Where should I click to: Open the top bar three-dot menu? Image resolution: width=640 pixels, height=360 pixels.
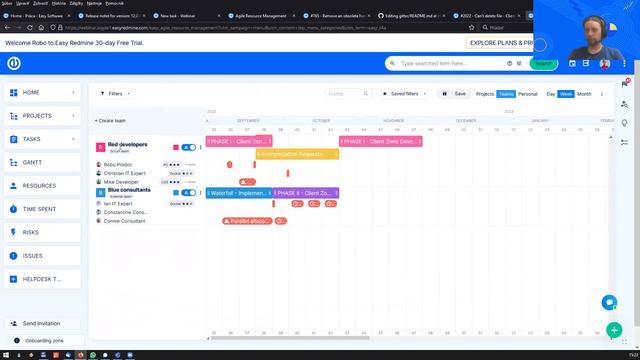pyautogui.click(x=624, y=63)
